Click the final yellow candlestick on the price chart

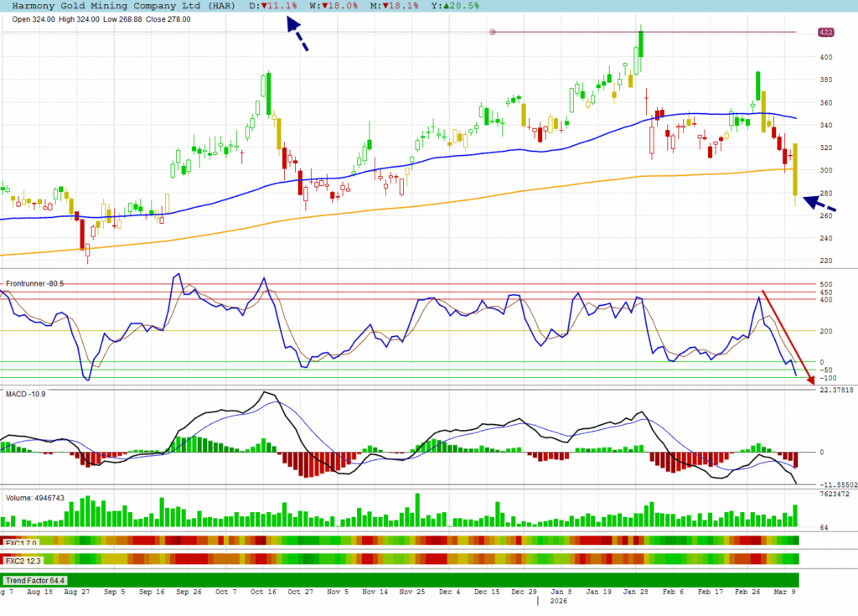coord(794,170)
